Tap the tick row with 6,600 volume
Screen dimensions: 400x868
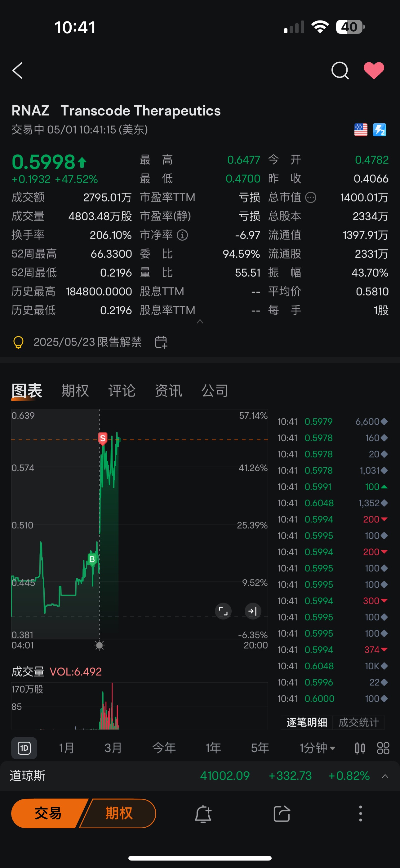tap(333, 422)
